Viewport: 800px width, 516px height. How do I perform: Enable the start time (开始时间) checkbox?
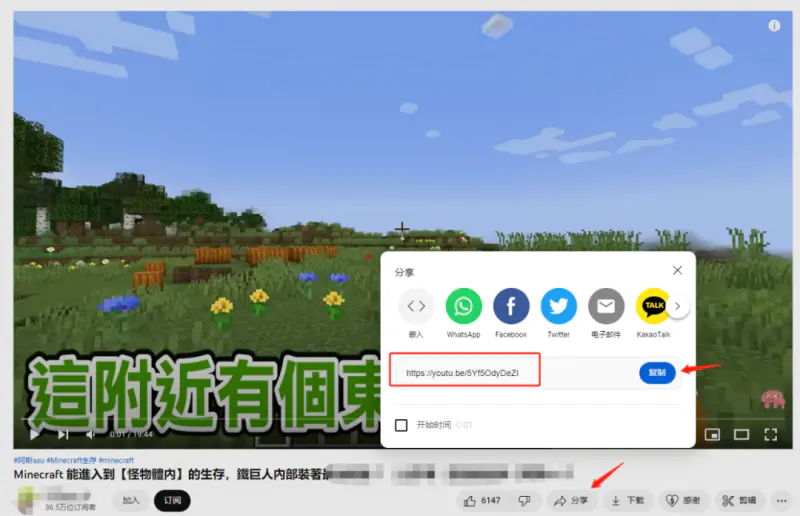coord(402,425)
